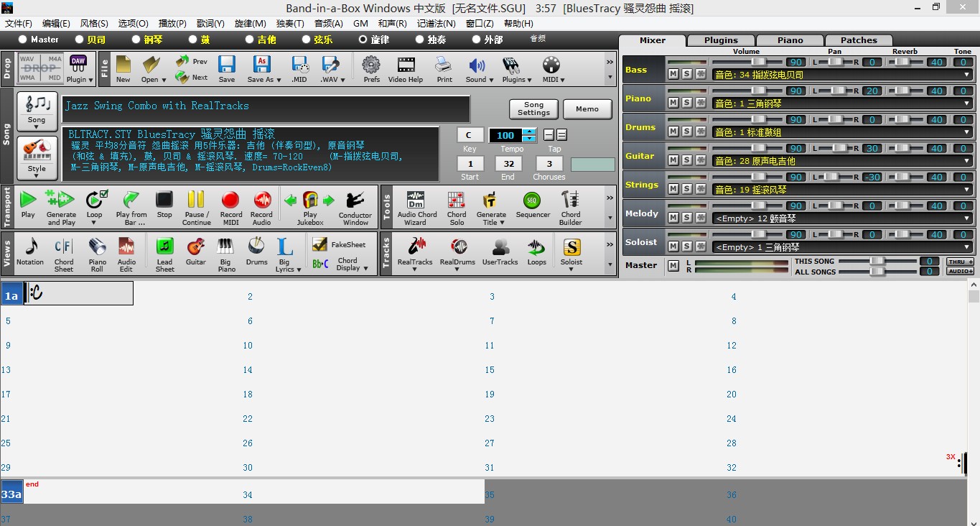Show the Notation view
Screen dimensions: 980x526
click(x=30, y=252)
